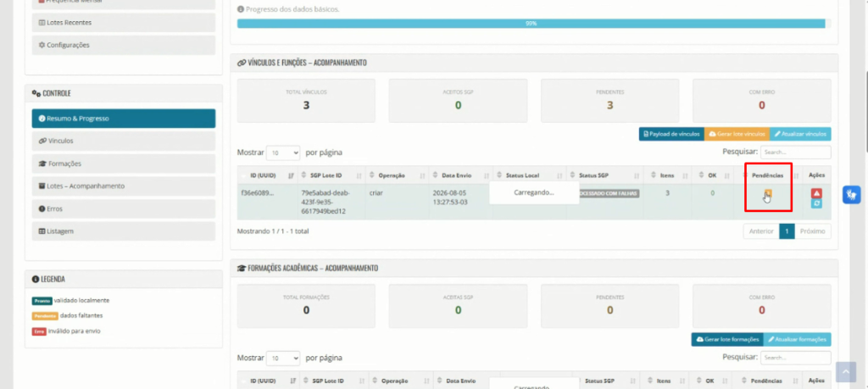The height and width of the screenshot is (389, 868).
Task: Click the orange Pendente legend badge
Action: (45, 316)
